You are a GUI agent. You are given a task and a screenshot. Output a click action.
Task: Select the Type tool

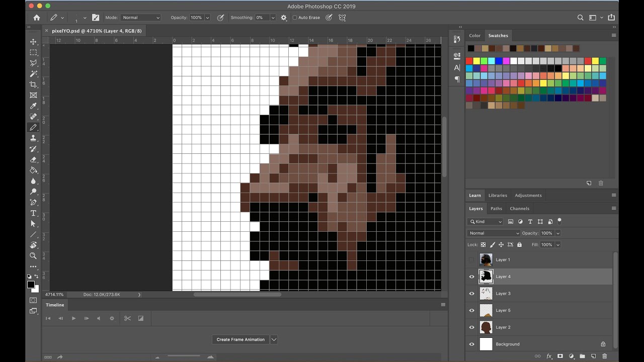click(33, 213)
